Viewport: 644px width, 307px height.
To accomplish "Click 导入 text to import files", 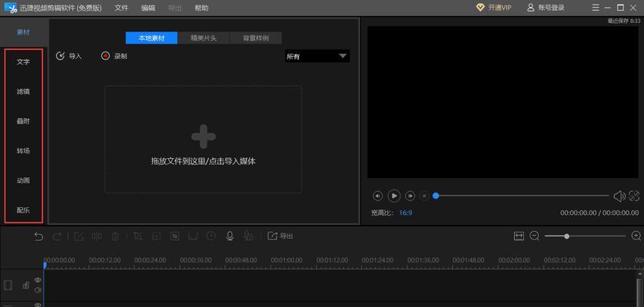I will point(75,56).
